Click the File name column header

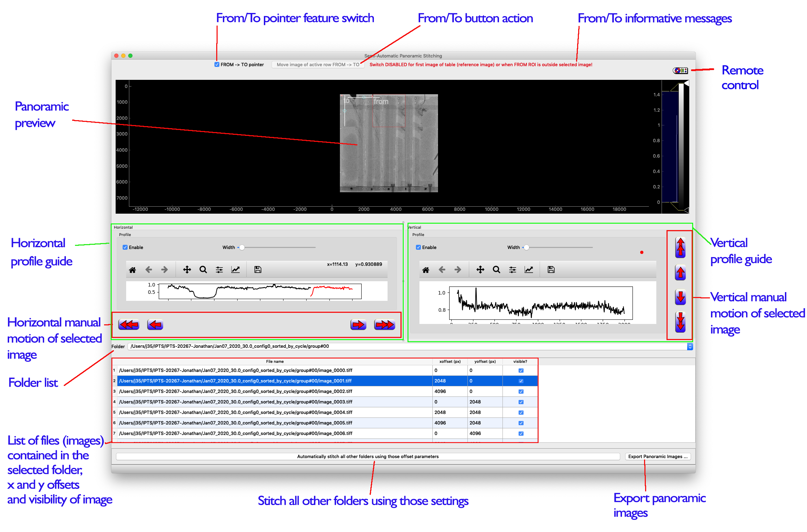click(275, 361)
